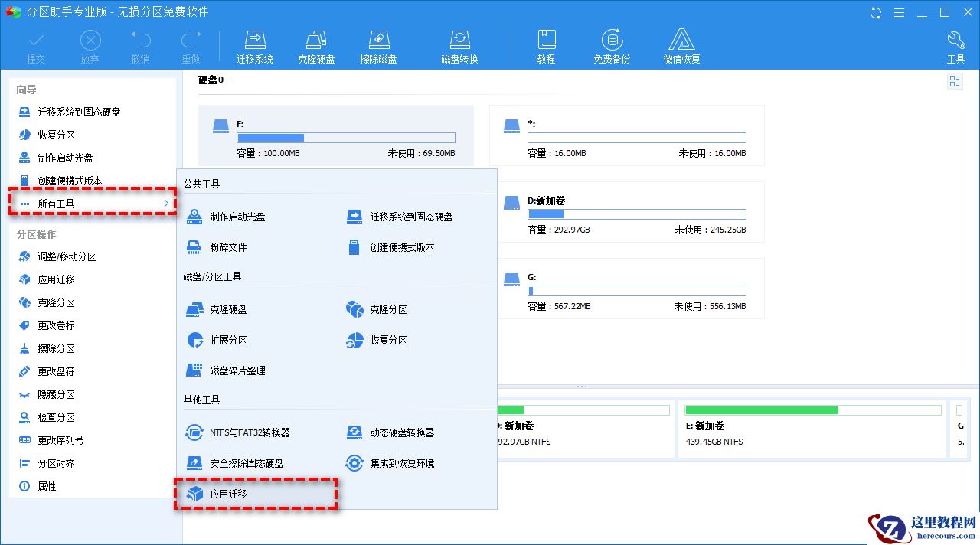Click the F: partition usage bar

pyautogui.click(x=345, y=138)
